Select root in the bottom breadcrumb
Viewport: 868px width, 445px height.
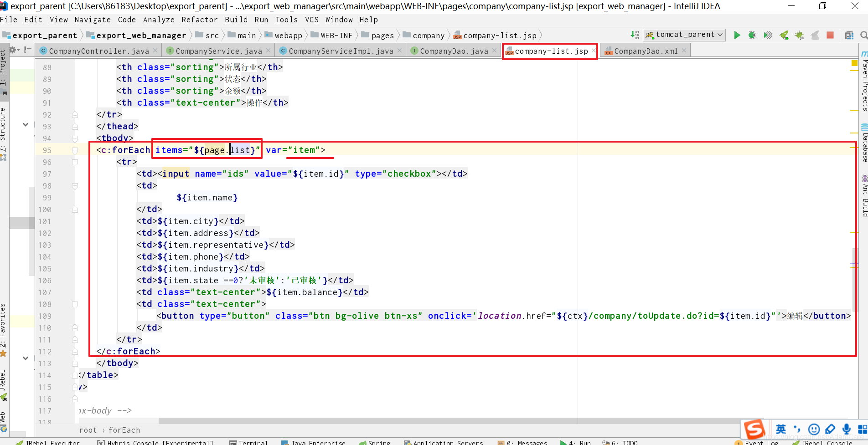point(88,430)
